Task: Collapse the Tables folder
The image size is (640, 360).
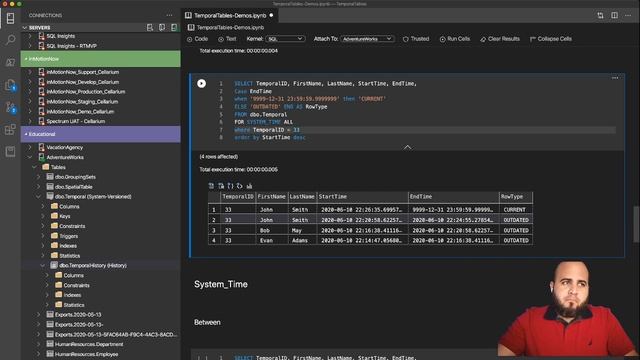Action: [34, 167]
